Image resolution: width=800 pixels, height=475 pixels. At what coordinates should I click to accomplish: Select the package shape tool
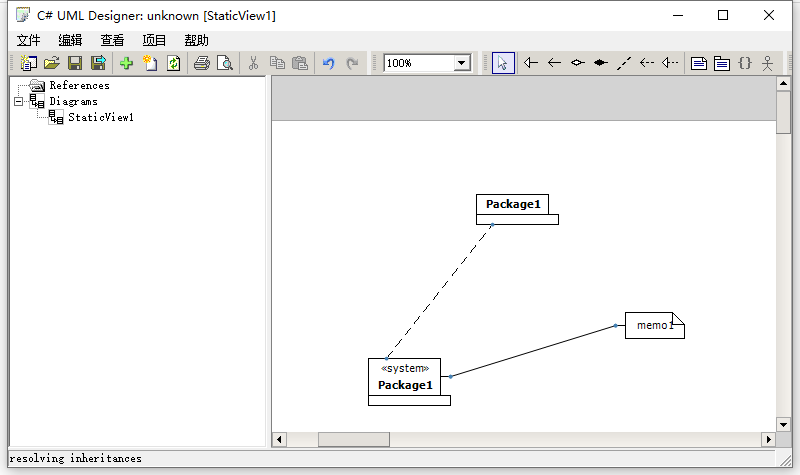click(721, 63)
